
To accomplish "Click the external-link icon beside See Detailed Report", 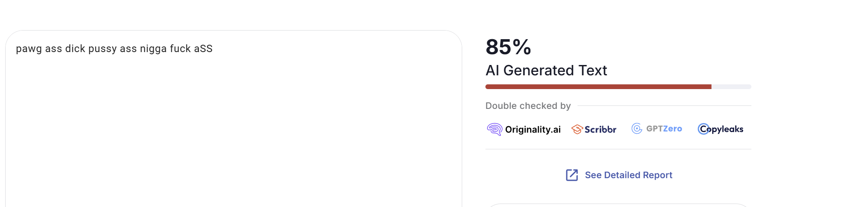I will click(572, 175).
